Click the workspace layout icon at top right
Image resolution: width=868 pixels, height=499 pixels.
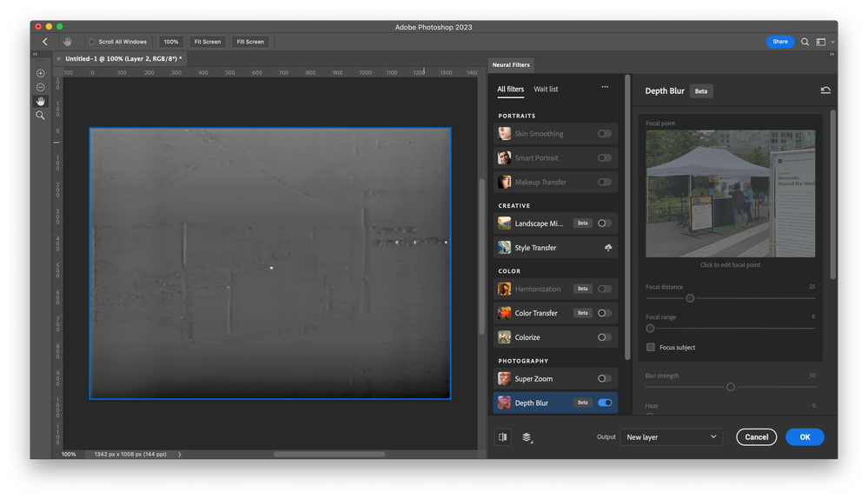821,42
